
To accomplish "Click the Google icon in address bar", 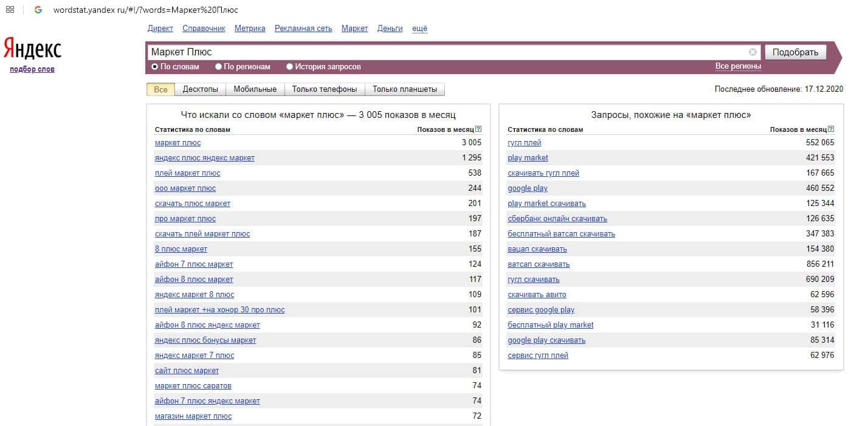I will point(38,10).
